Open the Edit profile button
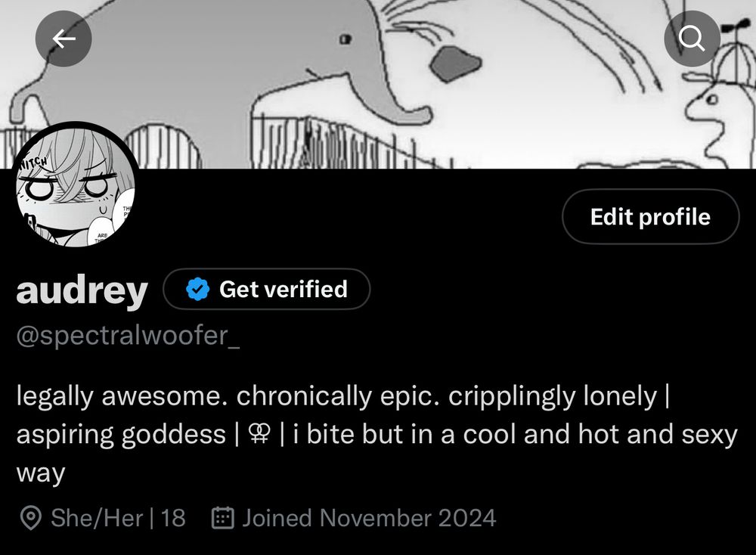Viewport: 756px width, 555px height. (x=650, y=216)
